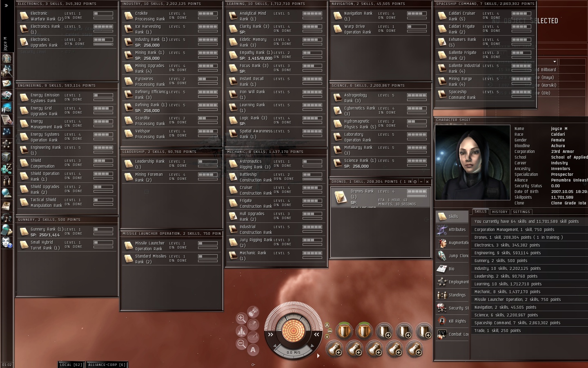Toggle the tactical overlay button on HUD

point(253,337)
